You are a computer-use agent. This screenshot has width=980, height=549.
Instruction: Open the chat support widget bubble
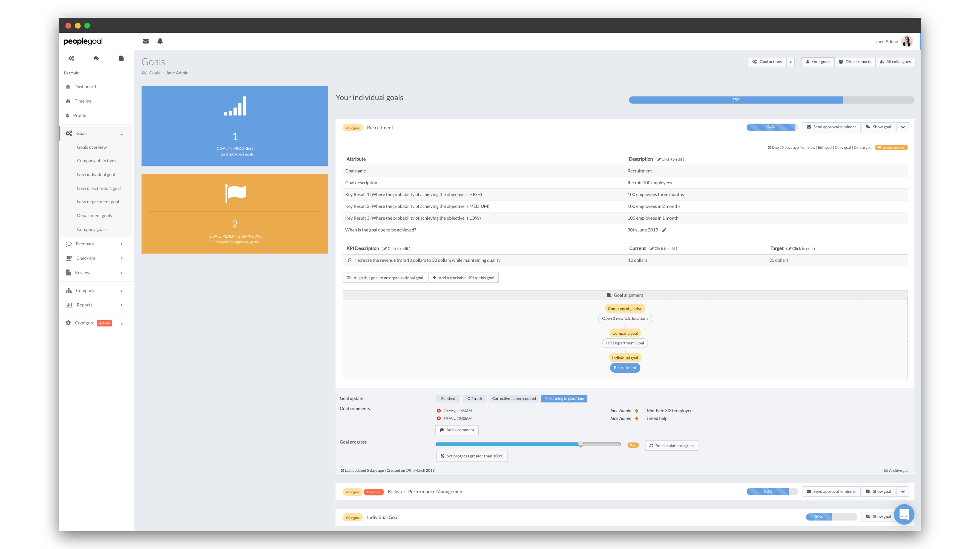point(904,515)
